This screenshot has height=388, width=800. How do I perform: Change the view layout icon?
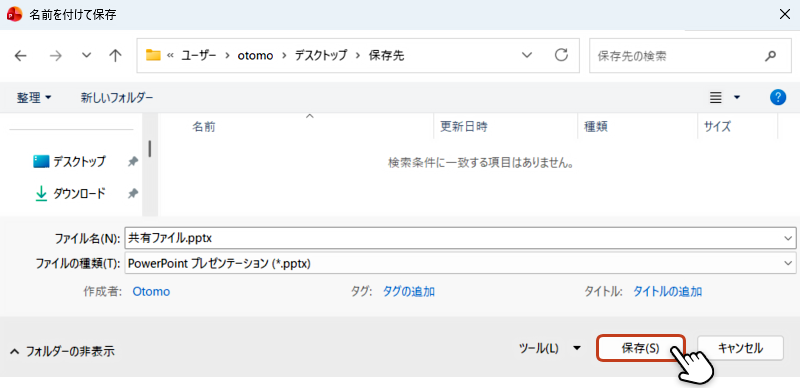(x=716, y=98)
